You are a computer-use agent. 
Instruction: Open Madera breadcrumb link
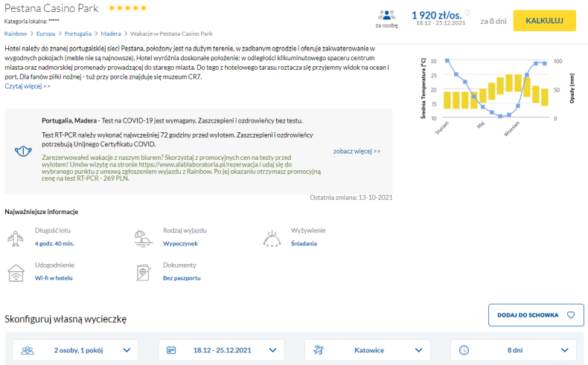(x=111, y=33)
